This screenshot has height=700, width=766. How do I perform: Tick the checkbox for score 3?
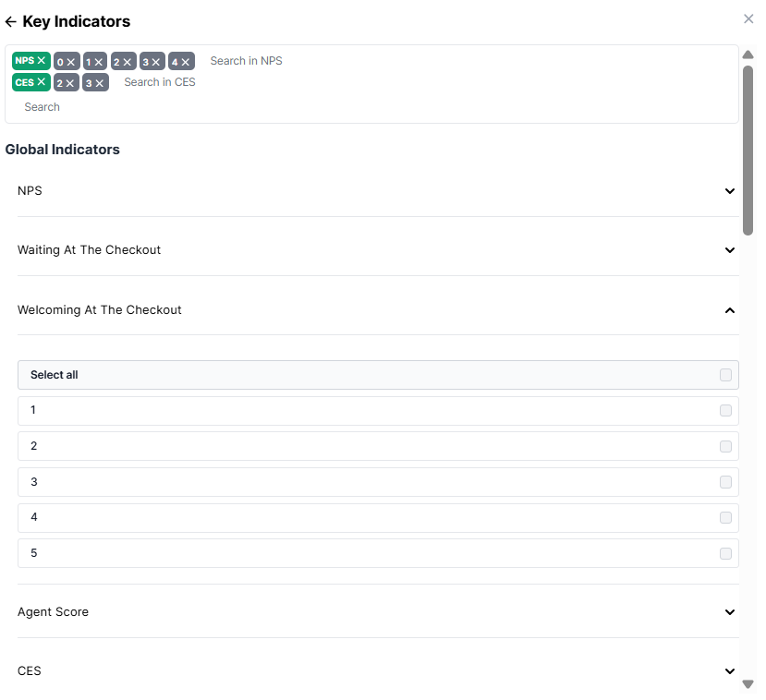coord(725,482)
